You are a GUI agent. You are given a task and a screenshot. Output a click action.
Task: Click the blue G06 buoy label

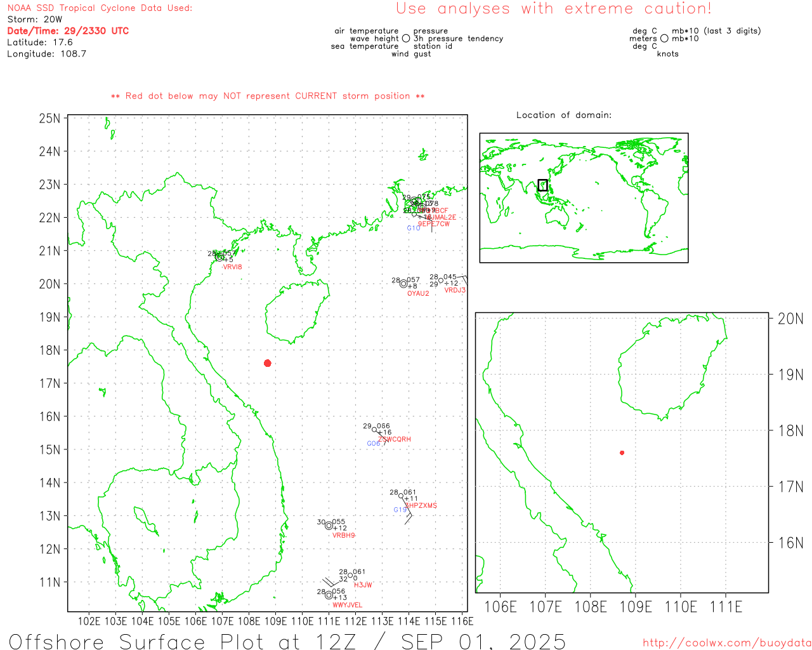pos(374,444)
